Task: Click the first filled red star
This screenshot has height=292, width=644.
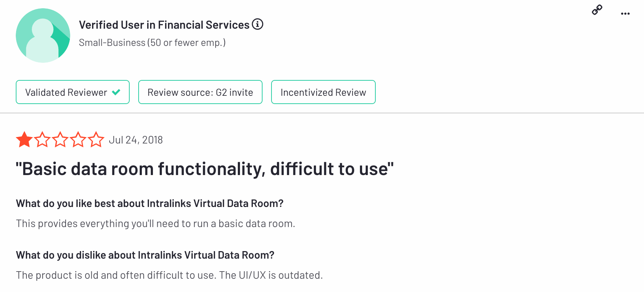Action: tap(24, 140)
